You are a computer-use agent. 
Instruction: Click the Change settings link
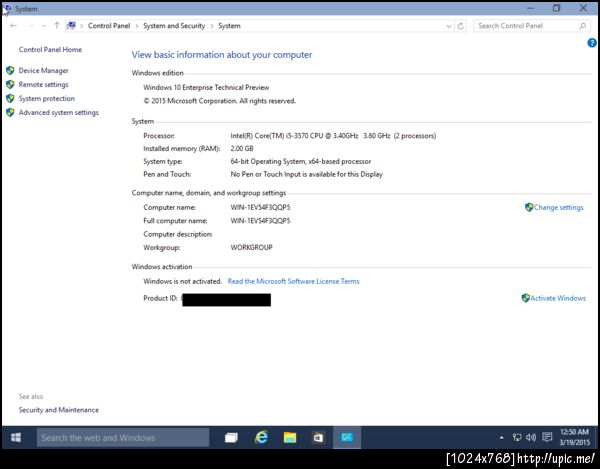pos(559,207)
